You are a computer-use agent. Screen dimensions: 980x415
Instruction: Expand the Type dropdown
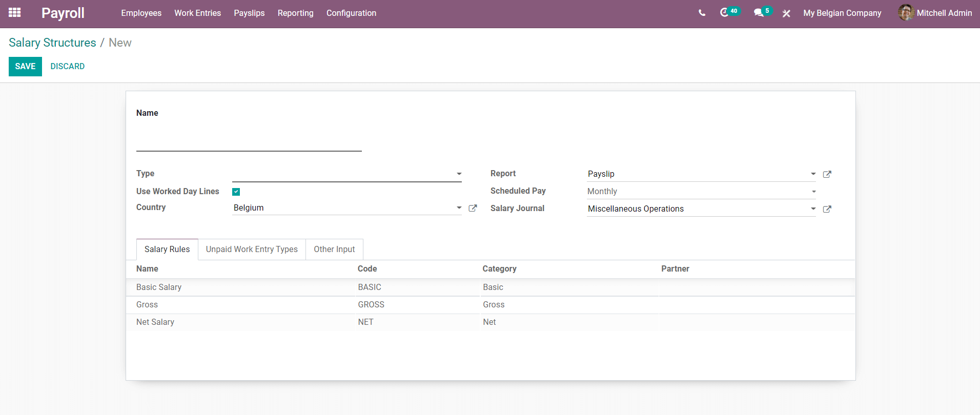click(x=346, y=174)
